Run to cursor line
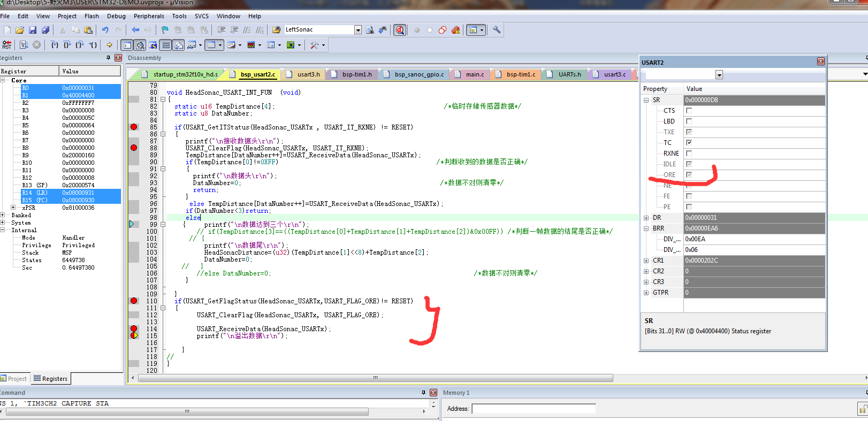This screenshot has width=868, height=421. click(x=93, y=45)
